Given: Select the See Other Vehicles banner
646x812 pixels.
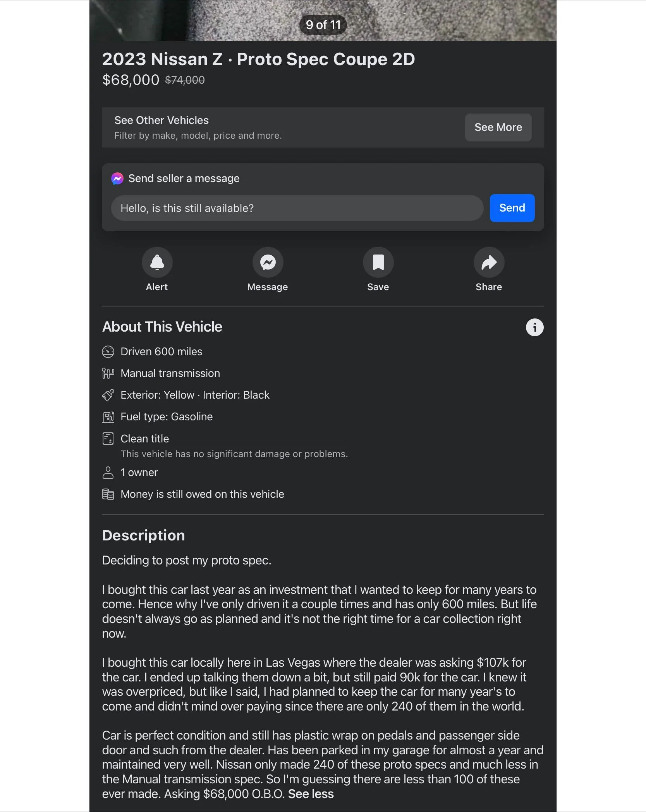Looking at the screenshot, I should tap(323, 127).
